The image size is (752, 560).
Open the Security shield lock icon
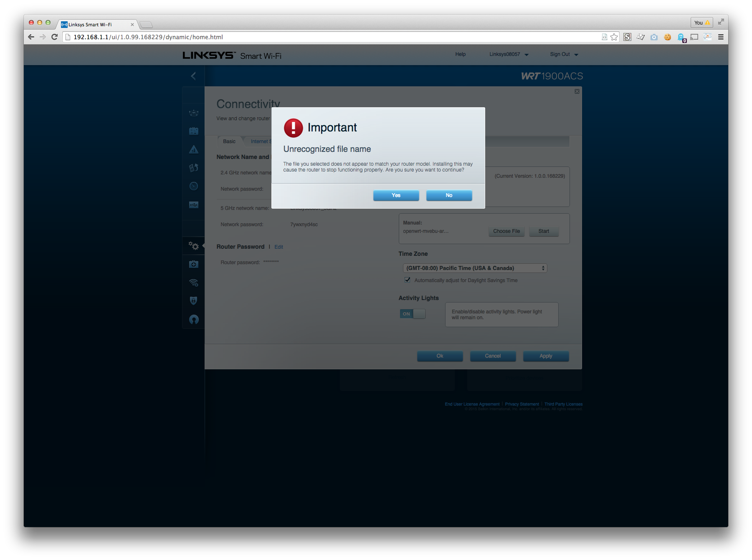(194, 301)
